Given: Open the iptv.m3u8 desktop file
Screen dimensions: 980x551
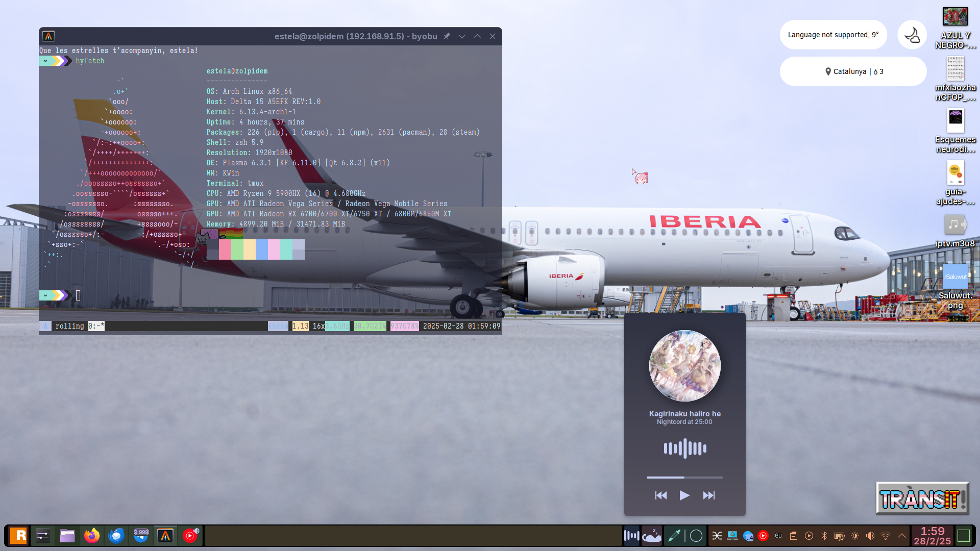Looking at the screenshot, I should point(955,231).
